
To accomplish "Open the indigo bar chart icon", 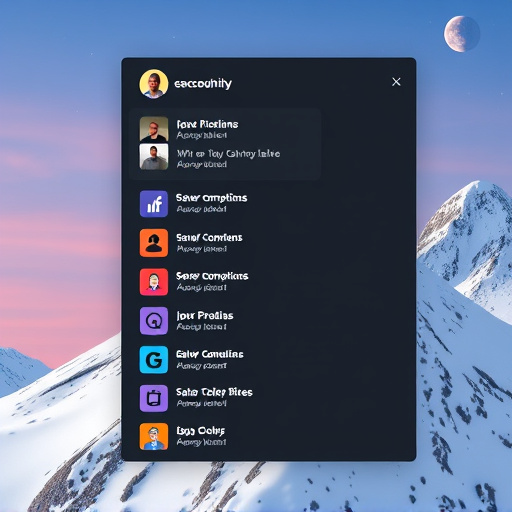I will pyautogui.click(x=154, y=204).
